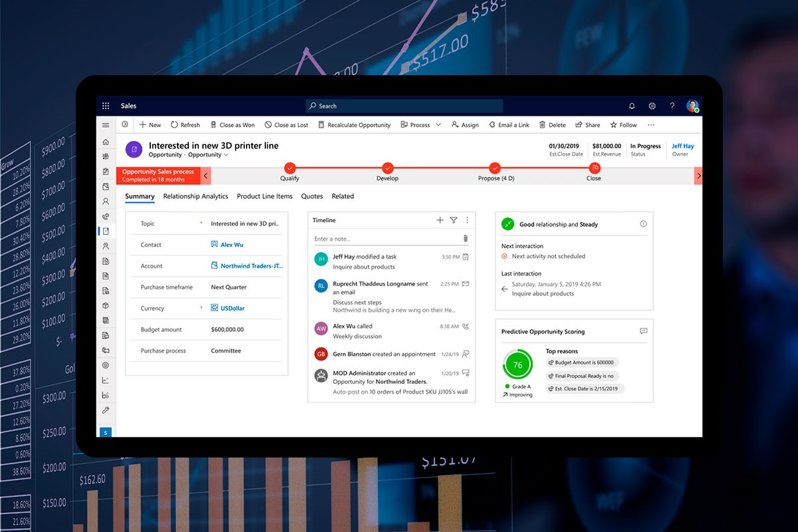
Task: Toggle the hamburger site map menu
Action: (x=106, y=125)
